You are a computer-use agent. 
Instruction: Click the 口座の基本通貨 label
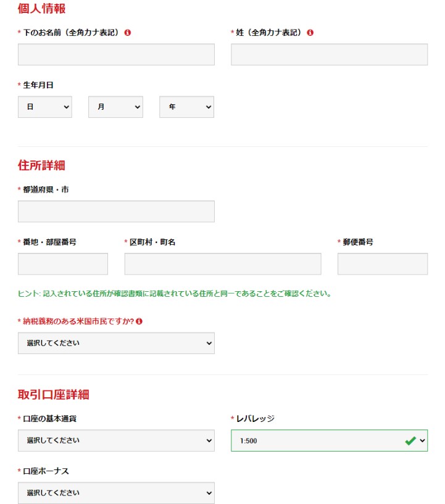click(49, 418)
